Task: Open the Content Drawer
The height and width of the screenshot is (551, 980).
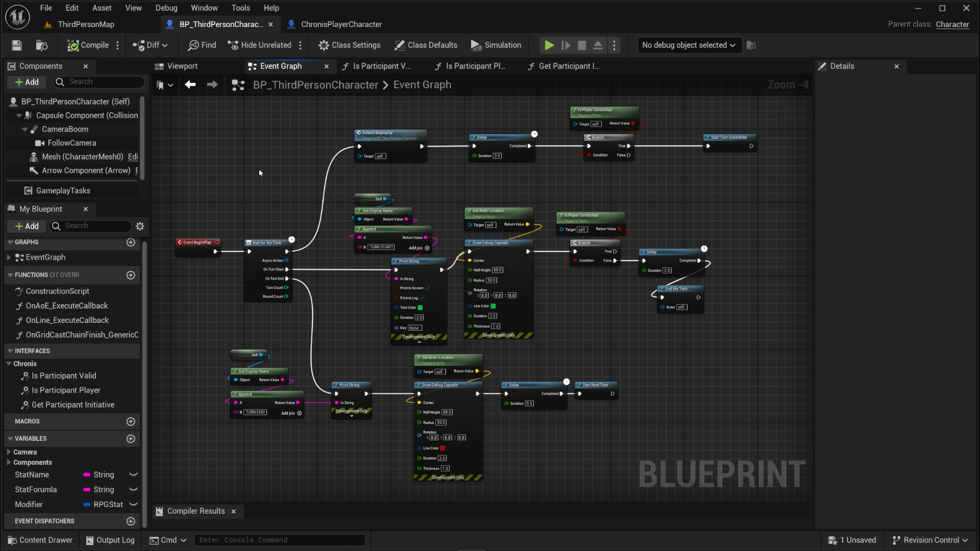Action: 41,540
